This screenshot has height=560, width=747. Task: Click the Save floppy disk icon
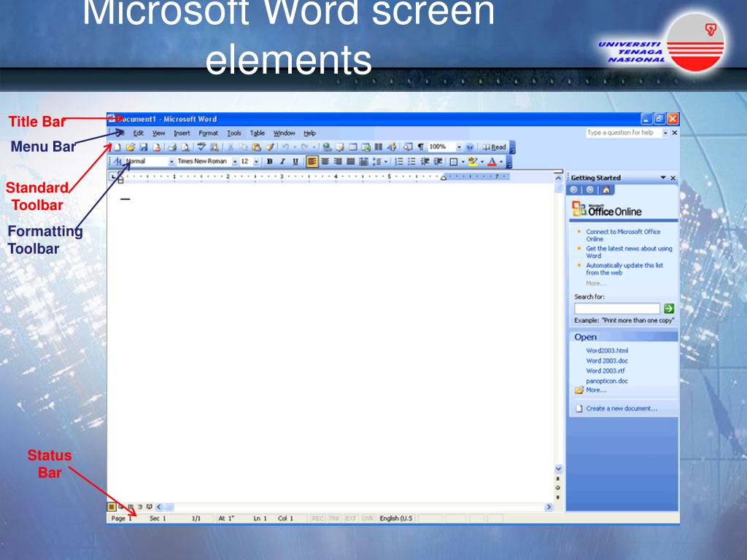coord(144,147)
